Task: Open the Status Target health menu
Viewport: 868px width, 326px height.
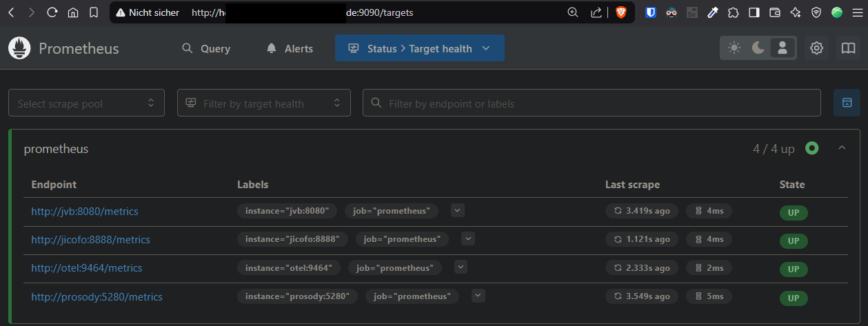Action: point(419,49)
